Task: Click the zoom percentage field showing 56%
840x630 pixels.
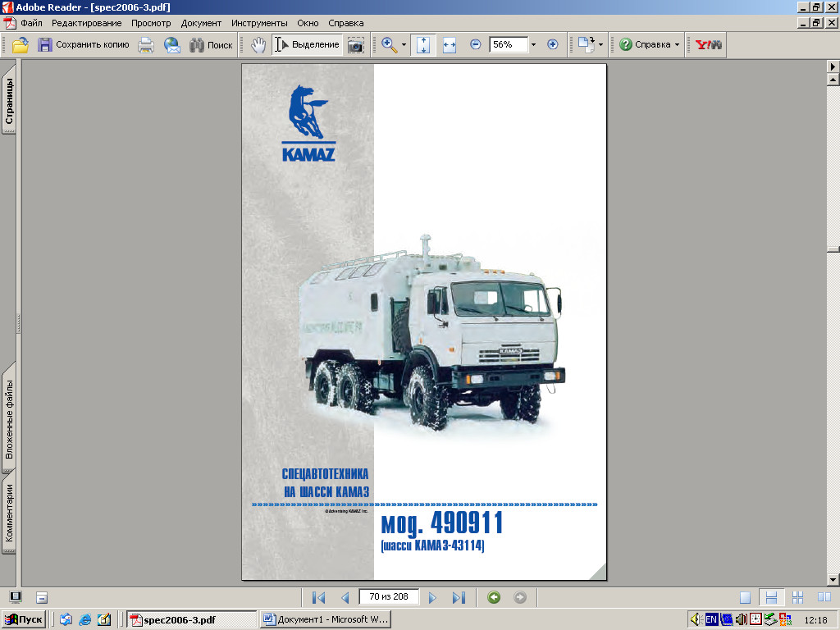Action: pos(509,44)
